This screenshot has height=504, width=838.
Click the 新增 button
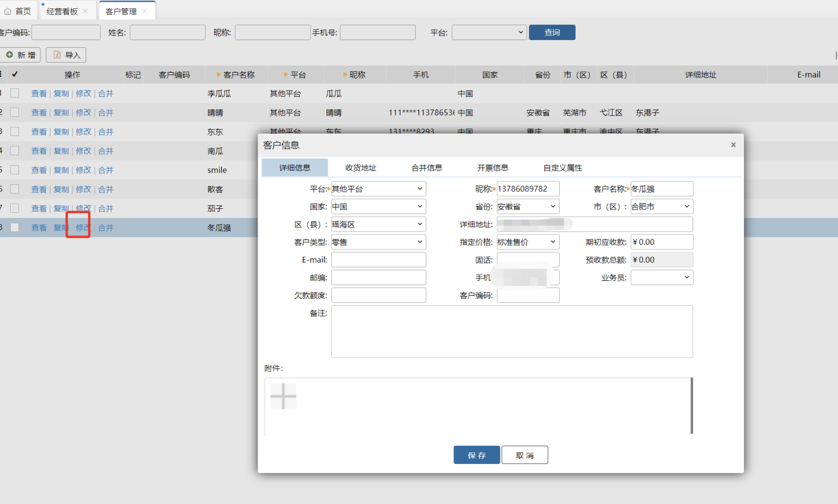(x=20, y=55)
